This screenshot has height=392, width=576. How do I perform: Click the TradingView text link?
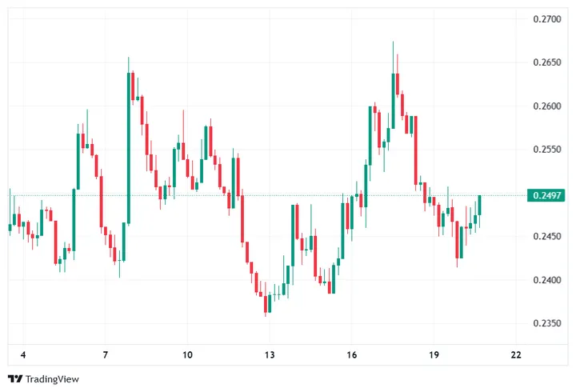coord(51,379)
